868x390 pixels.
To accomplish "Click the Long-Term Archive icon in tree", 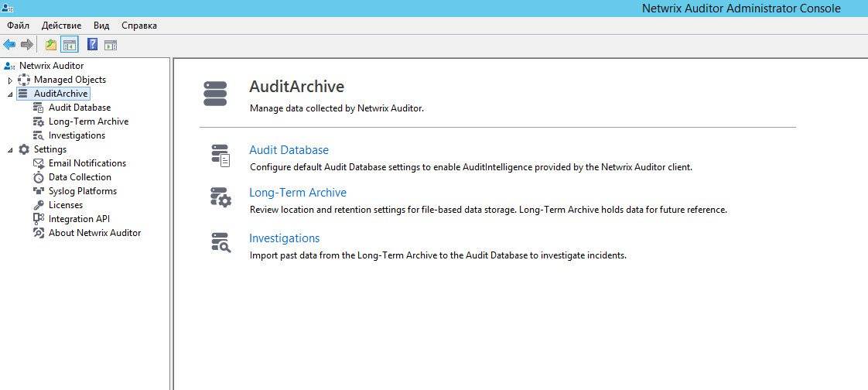I will pos(38,121).
